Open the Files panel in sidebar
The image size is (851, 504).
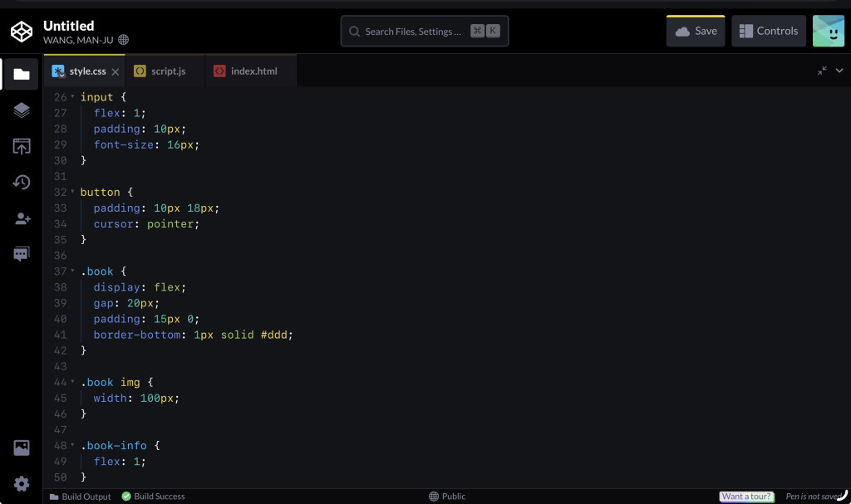(21, 74)
